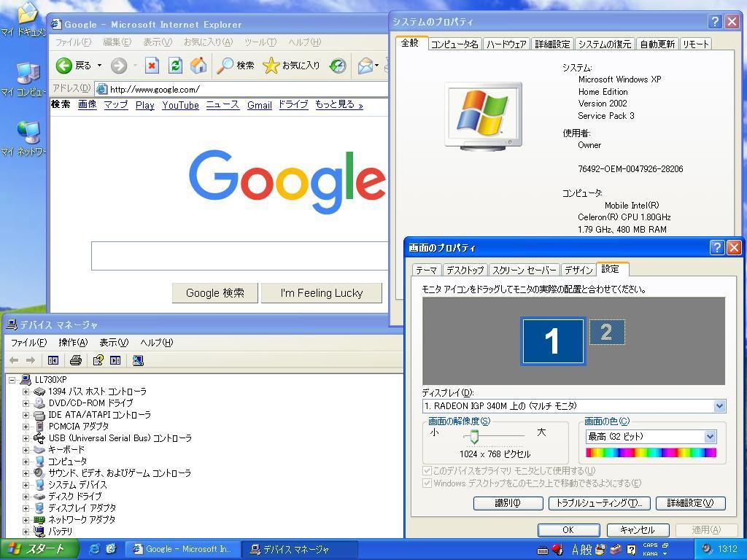747x560 pixels.
Task: Expand the IDE ATA/ATAPI コントローラ node
Action: click(x=26, y=415)
